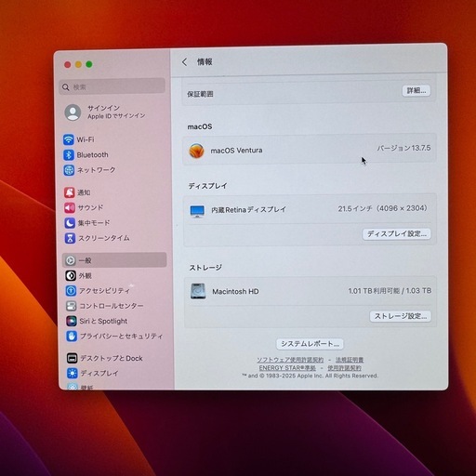Screen dimensions: 476x476
Task: Click the macOS Ventura name label
Action: click(236, 151)
